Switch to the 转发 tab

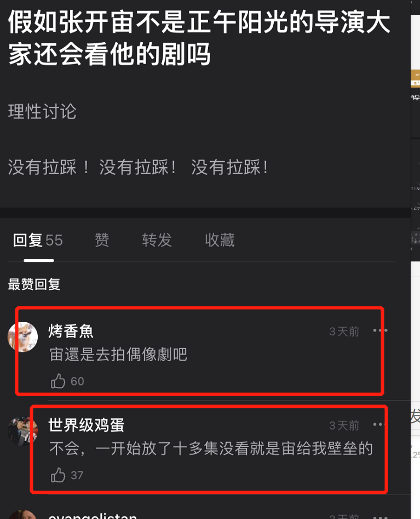point(157,240)
